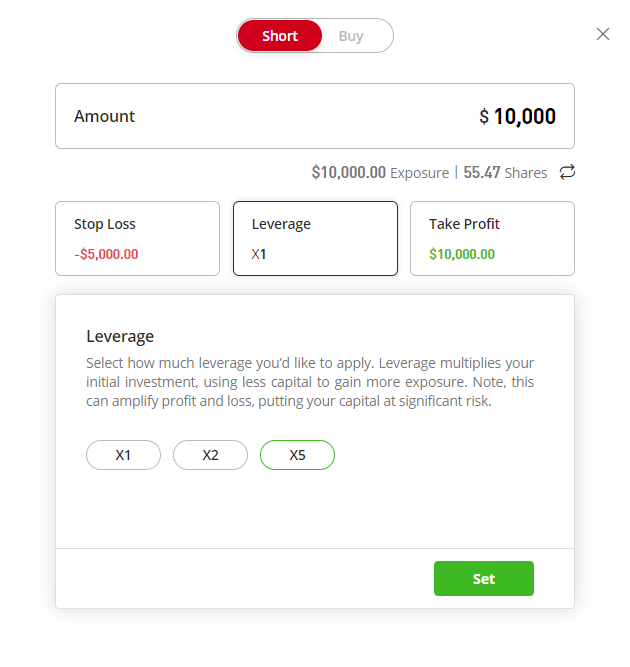
Task: Switch the order type to Short
Action: click(280, 36)
